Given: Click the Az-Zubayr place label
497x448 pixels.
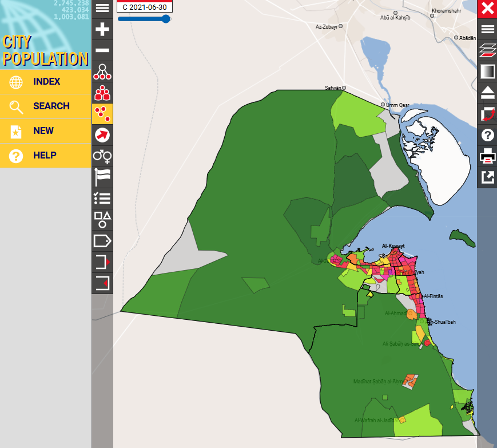Looking at the screenshot, I should pyautogui.click(x=327, y=27).
